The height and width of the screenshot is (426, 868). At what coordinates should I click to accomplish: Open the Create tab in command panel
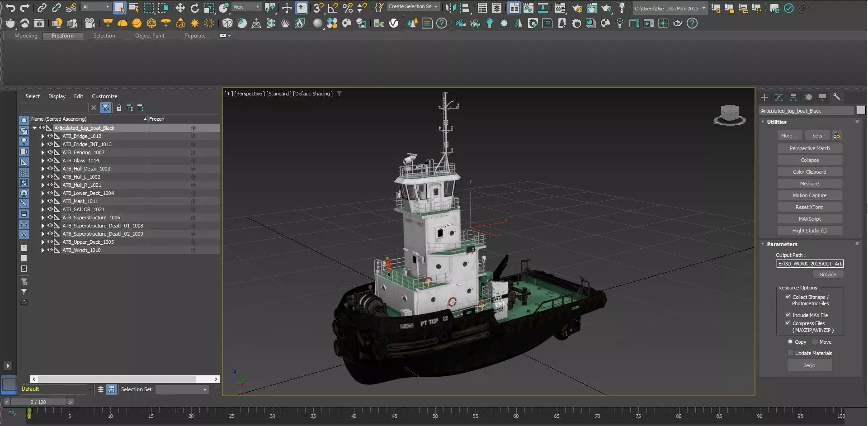(764, 97)
